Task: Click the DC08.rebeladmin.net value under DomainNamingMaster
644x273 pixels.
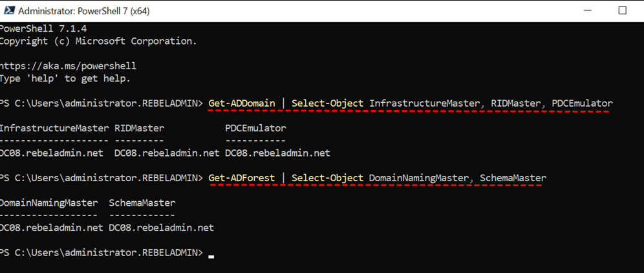Action: coord(52,228)
